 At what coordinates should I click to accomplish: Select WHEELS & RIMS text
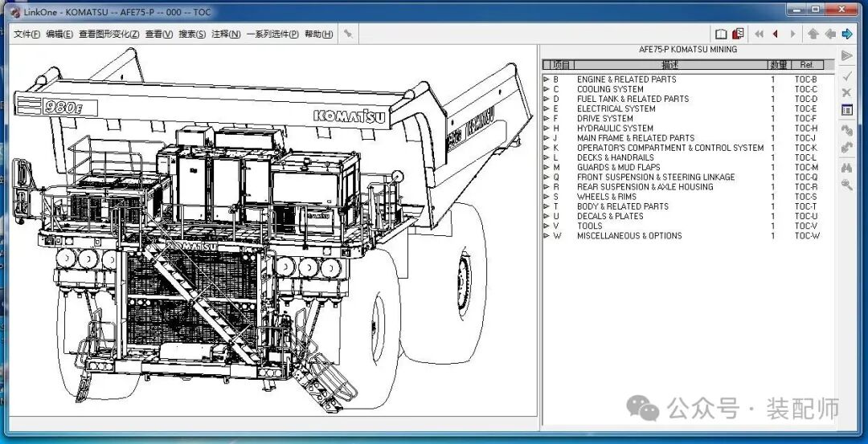[607, 197]
